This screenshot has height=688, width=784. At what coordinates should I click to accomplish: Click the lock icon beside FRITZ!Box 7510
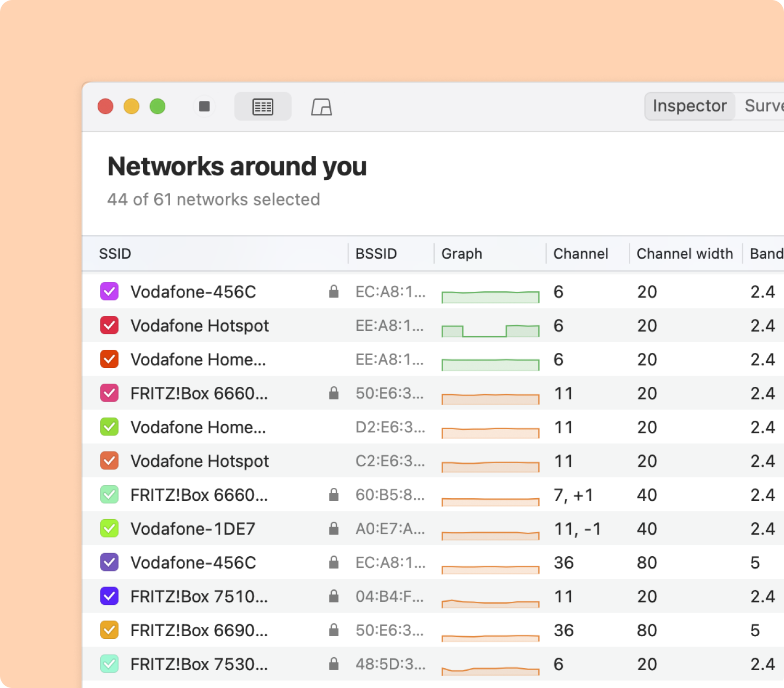tap(333, 596)
